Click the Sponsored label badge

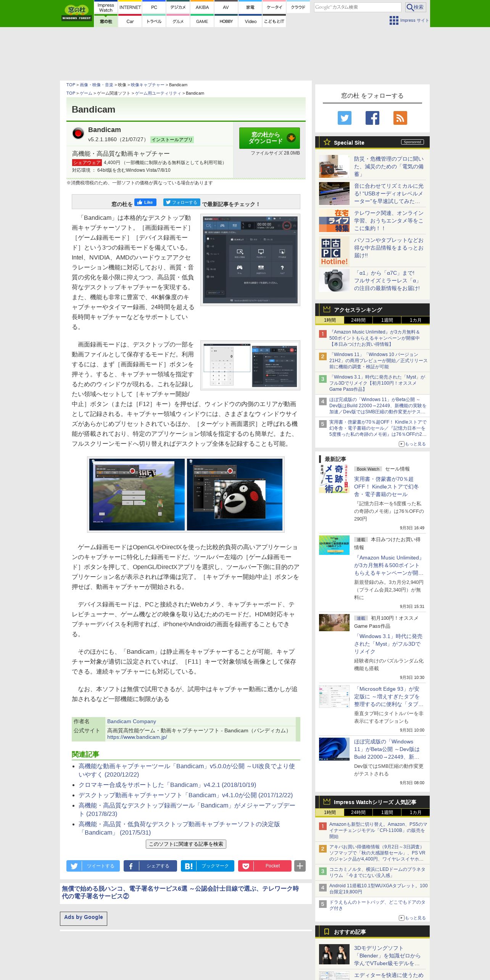[x=413, y=142]
